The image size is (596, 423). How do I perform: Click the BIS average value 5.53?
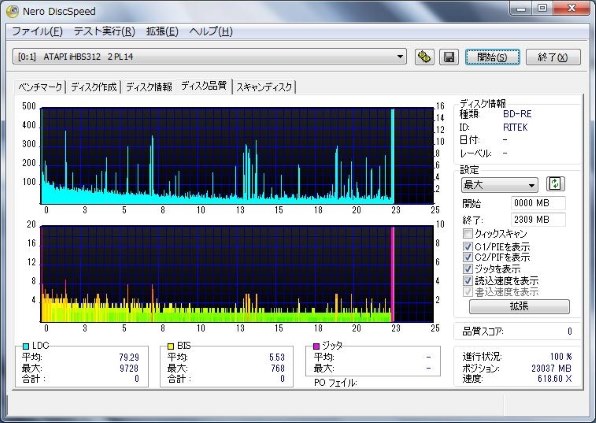277,358
